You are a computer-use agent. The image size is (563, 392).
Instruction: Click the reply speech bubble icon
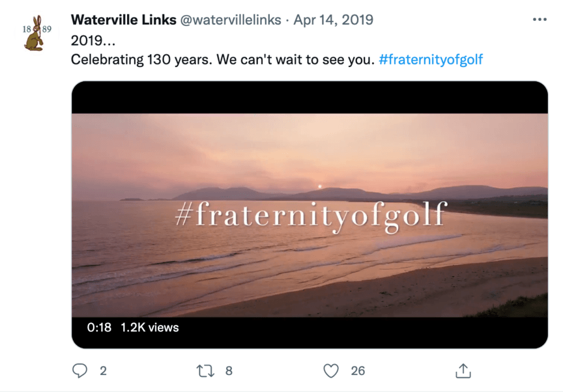(x=79, y=371)
